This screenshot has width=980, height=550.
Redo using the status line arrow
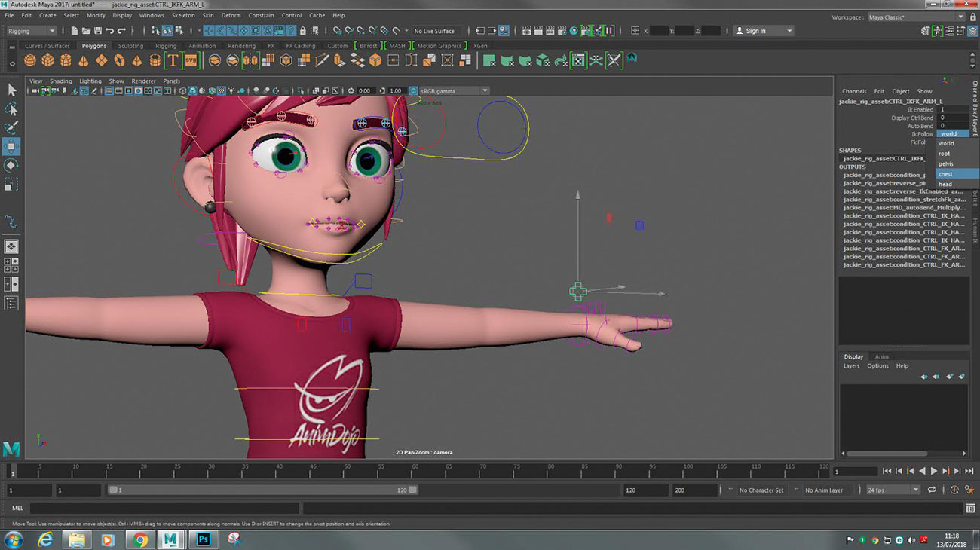tap(122, 31)
